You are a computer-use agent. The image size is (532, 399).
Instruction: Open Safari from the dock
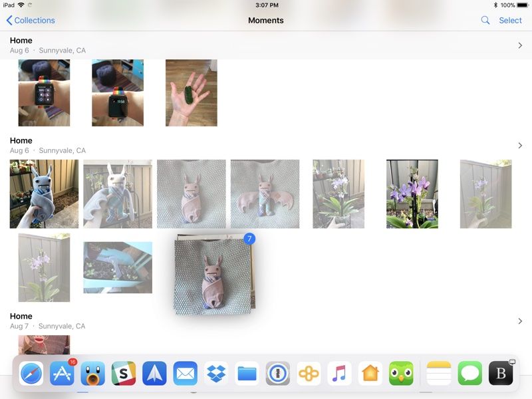(31, 373)
